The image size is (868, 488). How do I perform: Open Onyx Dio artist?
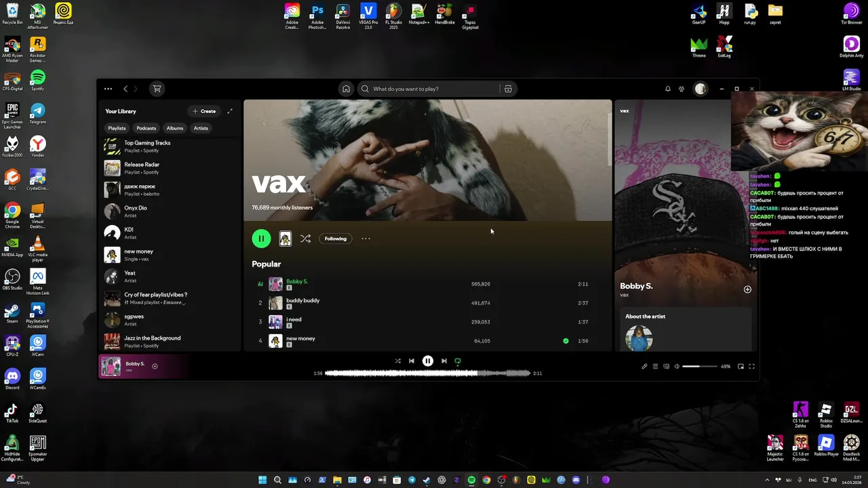click(x=170, y=211)
